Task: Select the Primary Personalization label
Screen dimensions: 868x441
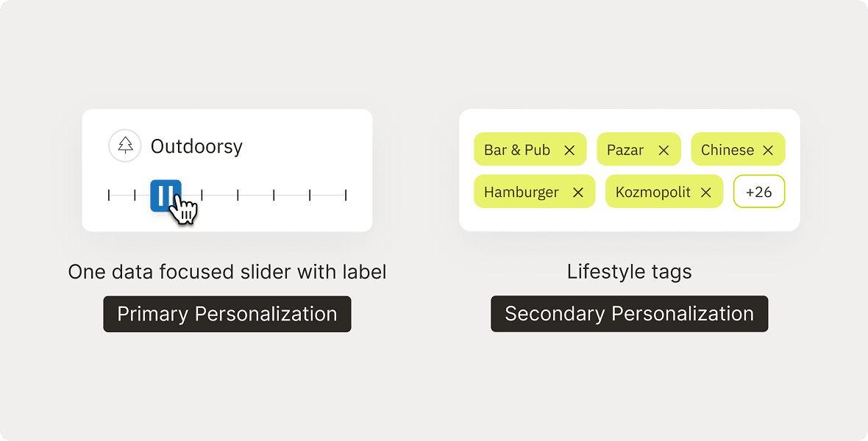Action: 227,314
